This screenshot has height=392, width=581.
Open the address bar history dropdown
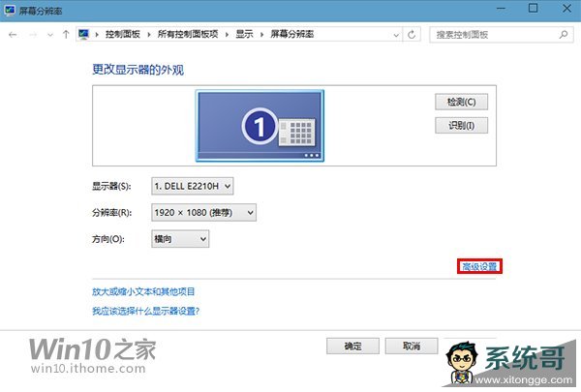point(396,35)
